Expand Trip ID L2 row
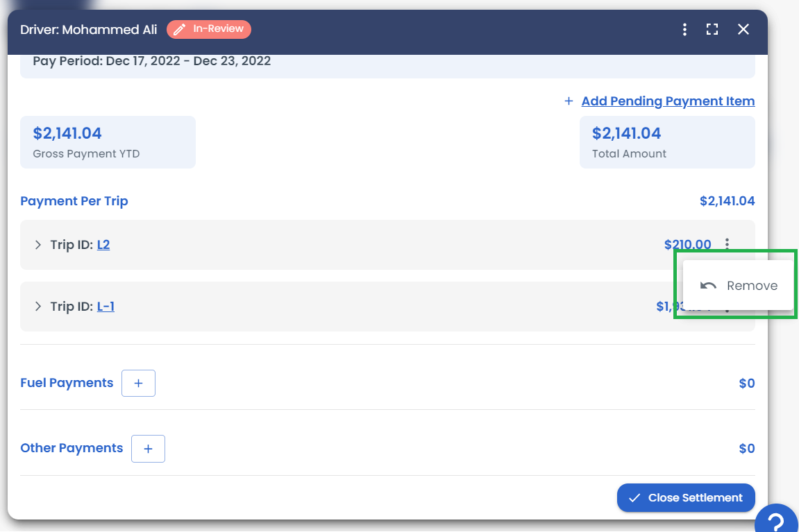Screen dimensions: 799x532 pyautogui.click(x=38, y=245)
